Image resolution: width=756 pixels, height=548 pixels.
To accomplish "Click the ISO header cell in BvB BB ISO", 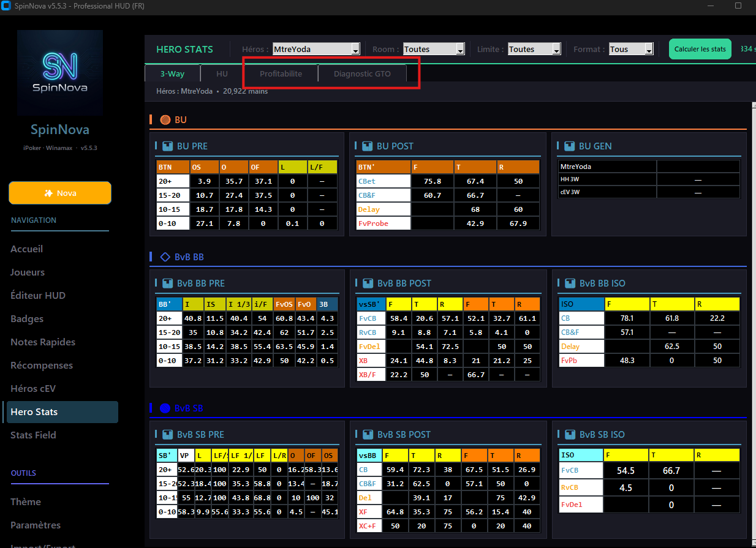I will (x=582, y=304).
